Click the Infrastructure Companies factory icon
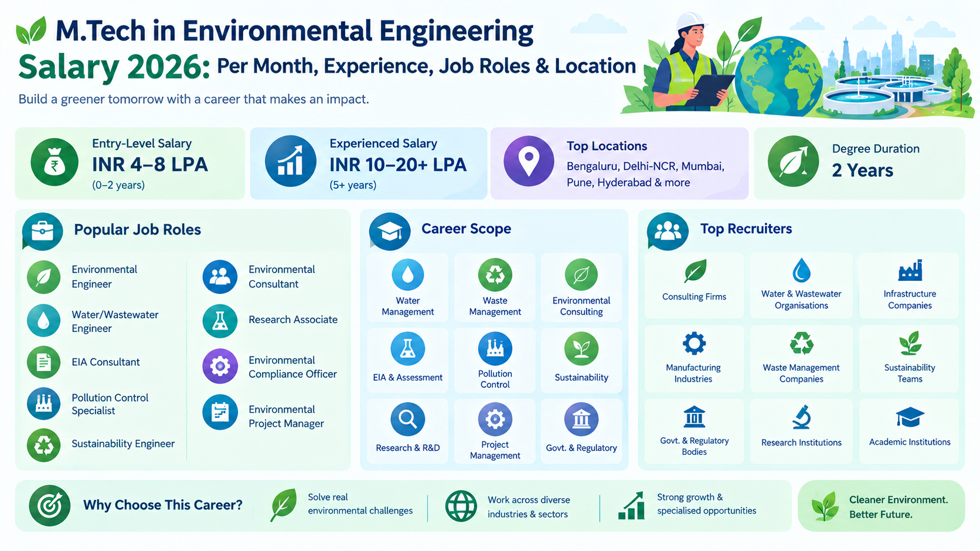The image size is (980, 551). click(910, 271)
